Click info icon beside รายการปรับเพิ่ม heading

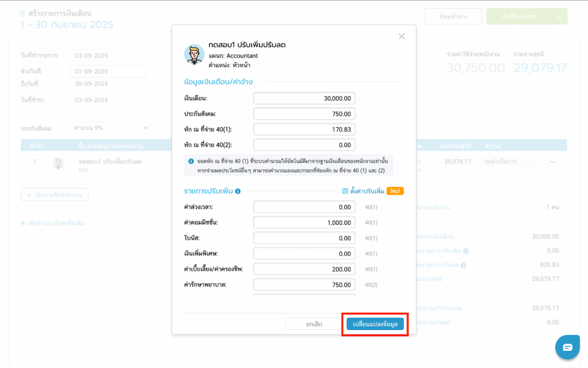[238, 191]
